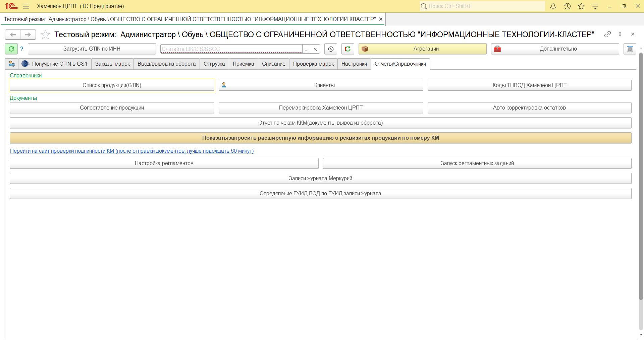This screenshot has height=345, width=644.
Task: Click Определение ГУИД ВСД по ГУИД записи журнала
Action: [x=321, y=194]
